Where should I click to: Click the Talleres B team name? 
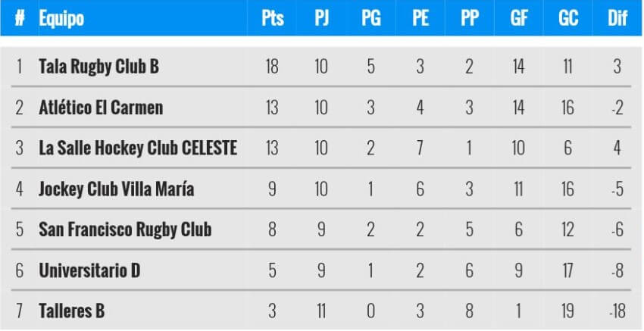pos(72,311)
